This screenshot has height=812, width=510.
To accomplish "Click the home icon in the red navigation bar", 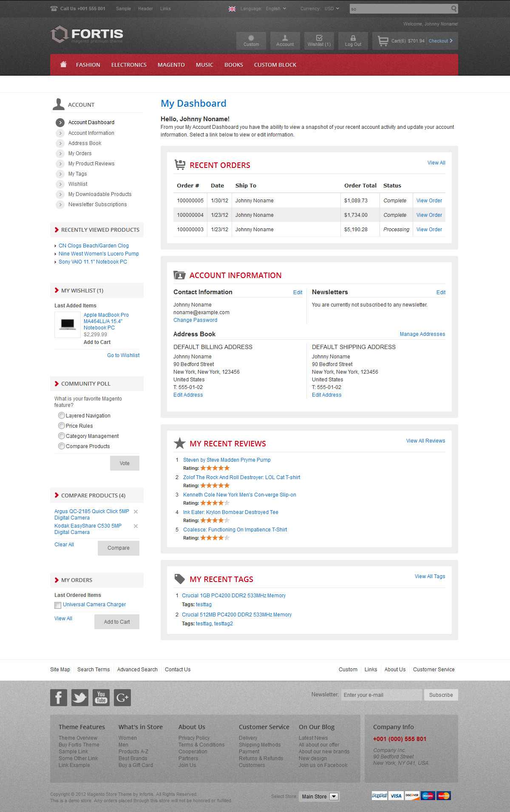I will [x=63, y=64].
